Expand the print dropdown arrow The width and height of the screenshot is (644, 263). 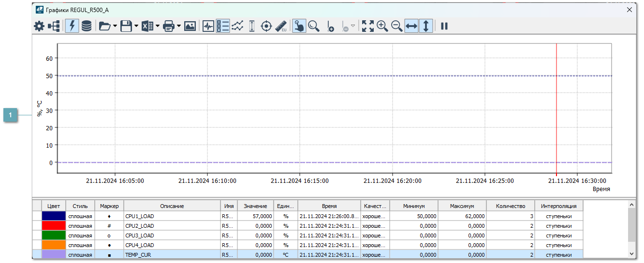click(x=179, y=26)
